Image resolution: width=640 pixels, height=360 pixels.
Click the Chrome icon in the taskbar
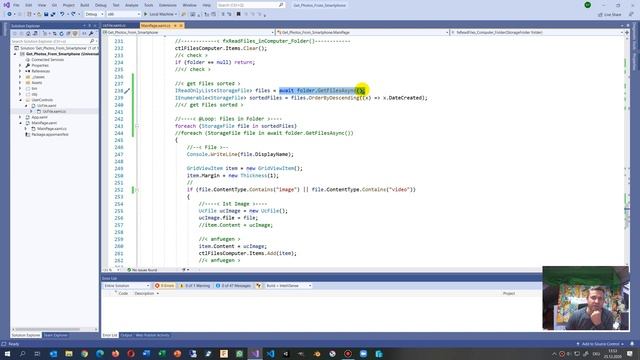84,353
